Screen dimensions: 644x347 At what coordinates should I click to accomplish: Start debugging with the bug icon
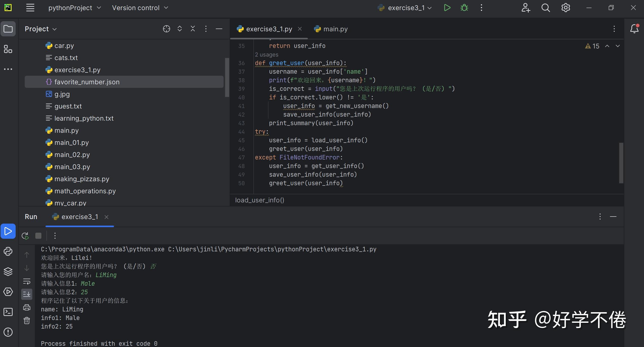click(x=464, y=8)
